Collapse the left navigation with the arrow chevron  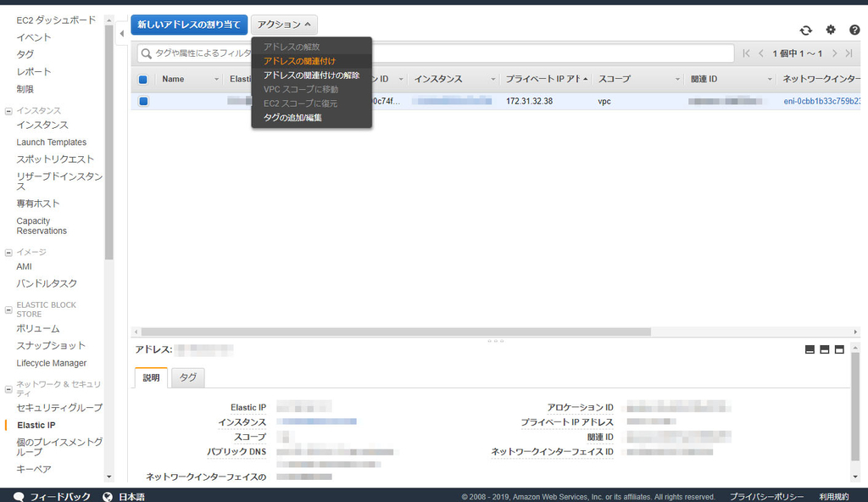point(122,34)
